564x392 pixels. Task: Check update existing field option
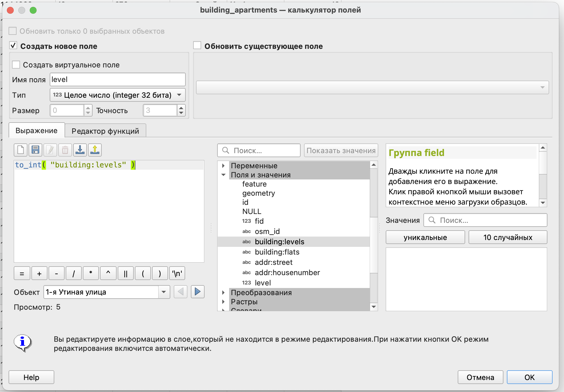pos(197,46)
